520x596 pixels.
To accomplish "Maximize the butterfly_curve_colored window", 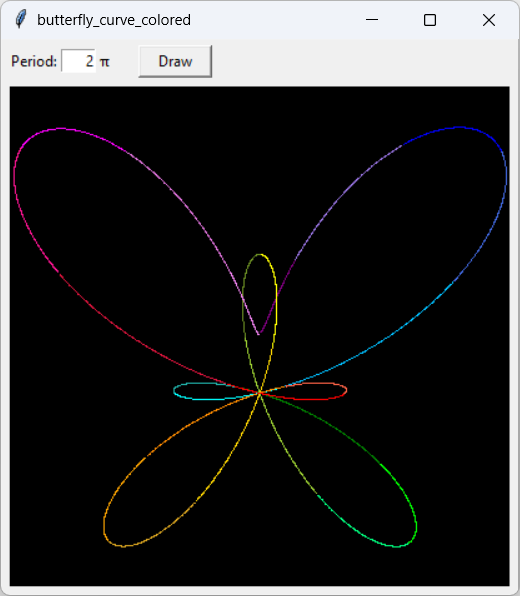I will [430, 20].
